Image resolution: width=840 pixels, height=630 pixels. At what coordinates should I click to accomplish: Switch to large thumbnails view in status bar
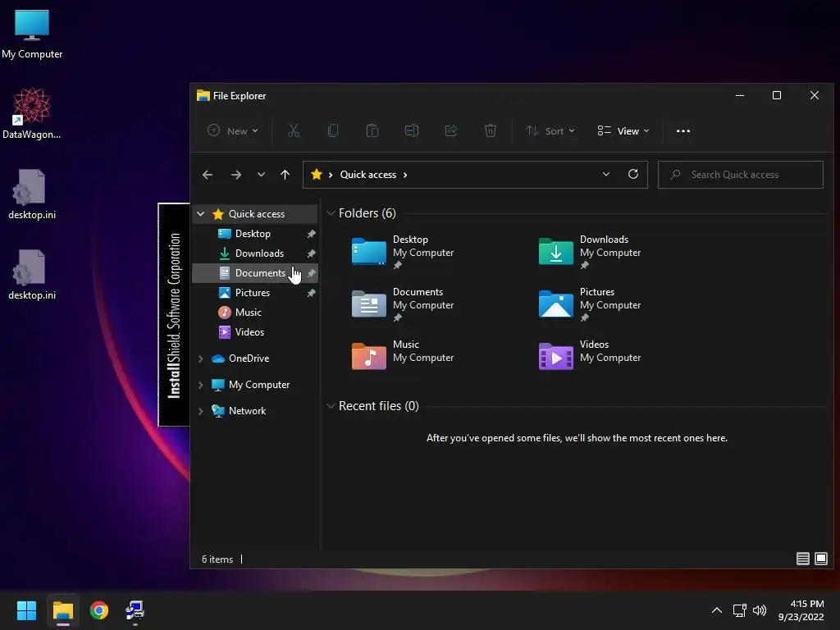(x=820, y=559)
